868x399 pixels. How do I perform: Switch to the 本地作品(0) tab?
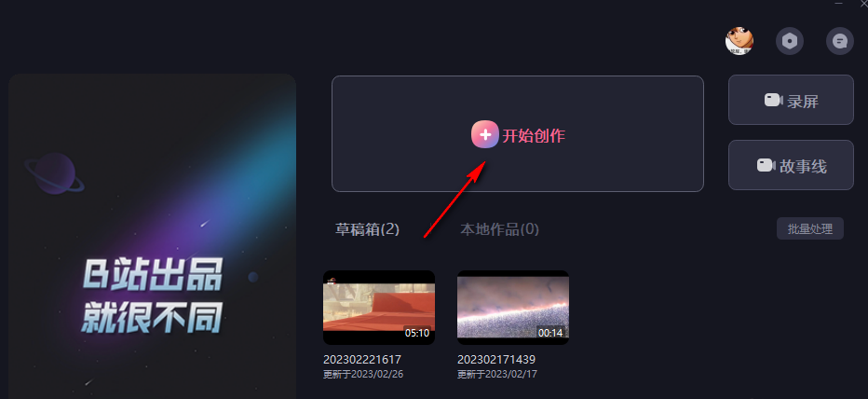point(499,229)
